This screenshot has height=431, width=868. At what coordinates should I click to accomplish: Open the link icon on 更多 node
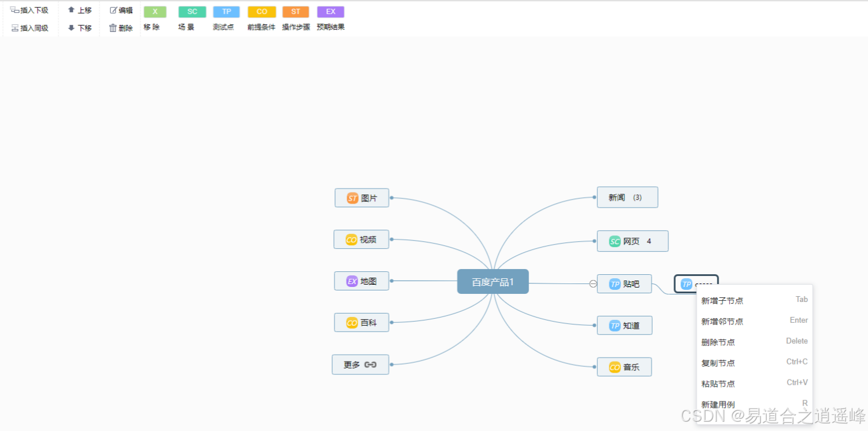tap(371, 364)
